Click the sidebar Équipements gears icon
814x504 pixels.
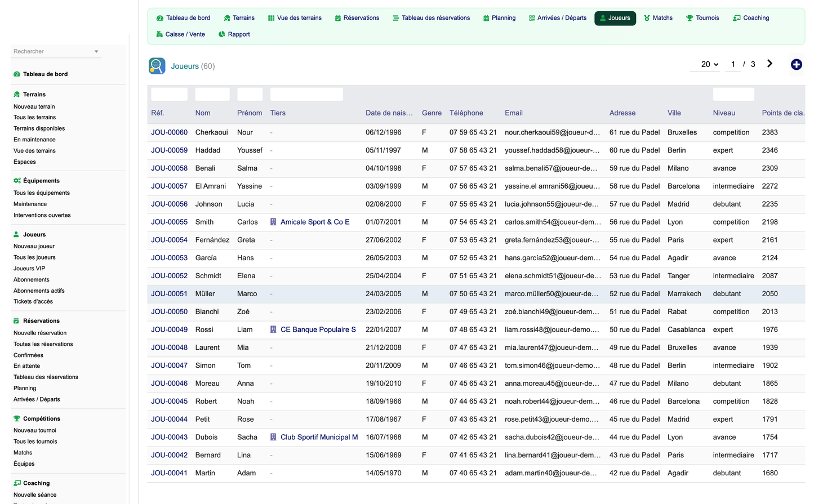click(17, 181)
